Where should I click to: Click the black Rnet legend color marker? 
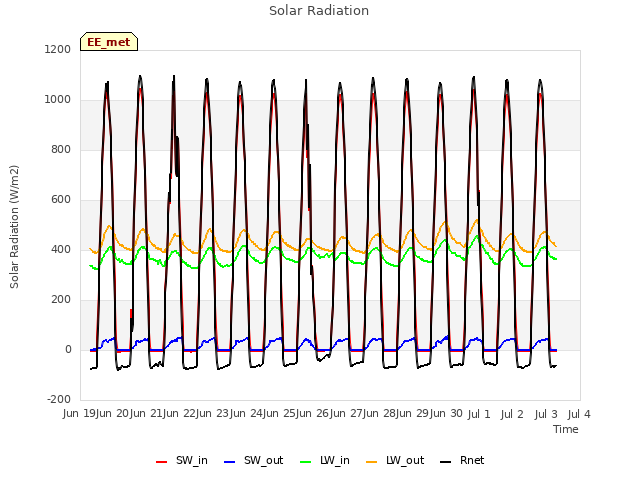446,462
